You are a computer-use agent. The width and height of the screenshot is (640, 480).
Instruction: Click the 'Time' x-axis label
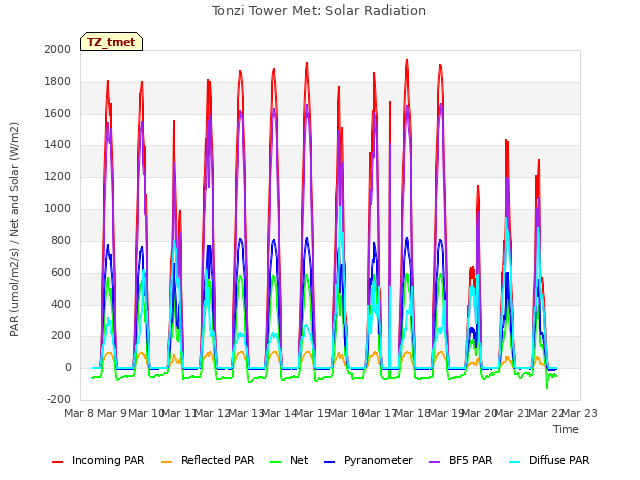566,429
